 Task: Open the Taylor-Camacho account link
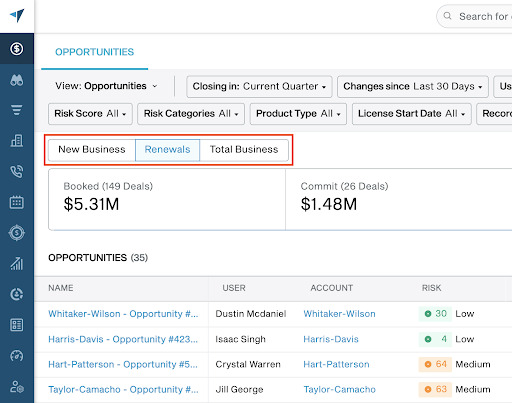pos(339,389)
